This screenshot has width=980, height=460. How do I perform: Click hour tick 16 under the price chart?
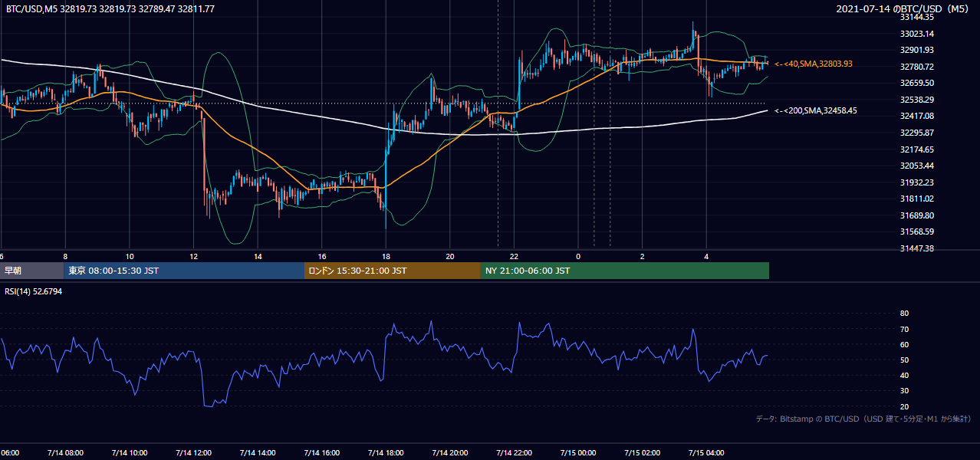point(322,256)
